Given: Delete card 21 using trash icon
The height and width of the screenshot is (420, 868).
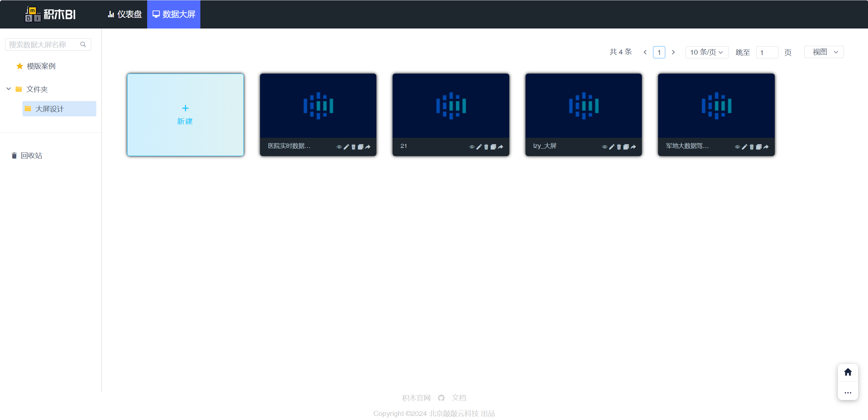Looking at the screenshot, I should coord(486,147).
